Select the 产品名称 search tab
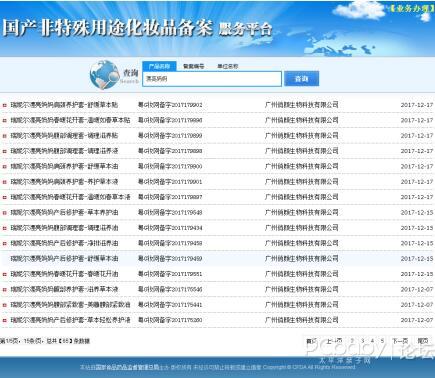This screenshot has width=435, height=378. point(159,66)
